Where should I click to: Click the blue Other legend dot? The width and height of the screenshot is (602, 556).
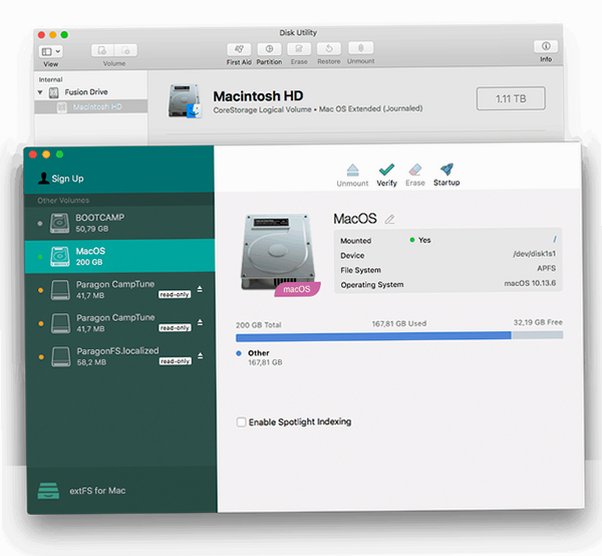(x=239, y=353)
